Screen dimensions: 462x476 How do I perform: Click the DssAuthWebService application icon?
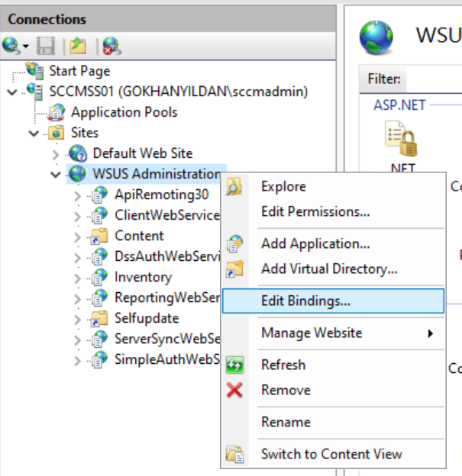[99, 256]
